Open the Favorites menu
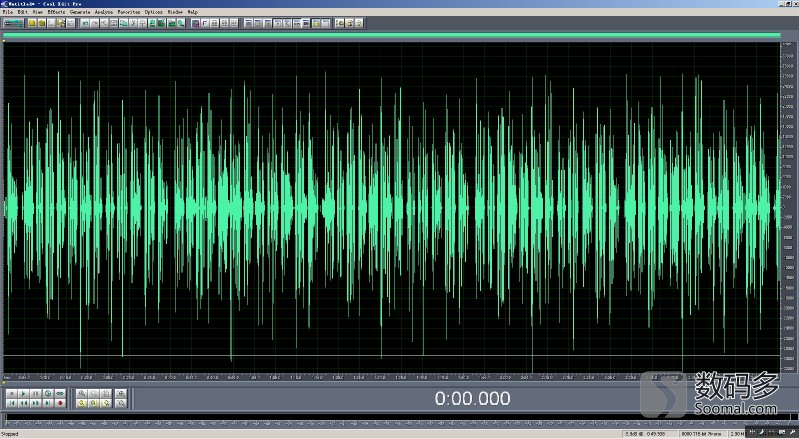The width and height of the screenshot is (799, 439). coord(128,12)
